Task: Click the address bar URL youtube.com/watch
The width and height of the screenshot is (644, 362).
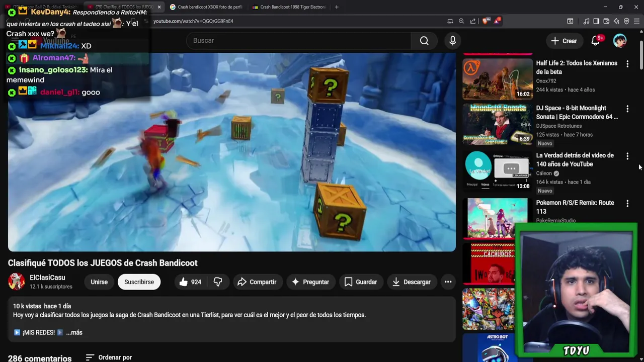Action: [x=193, y=21]
